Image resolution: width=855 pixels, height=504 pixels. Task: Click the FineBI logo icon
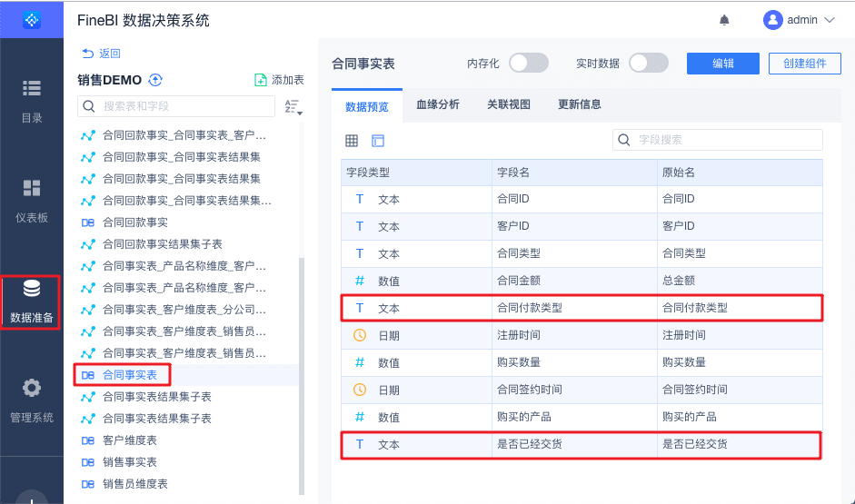(32, 19)
